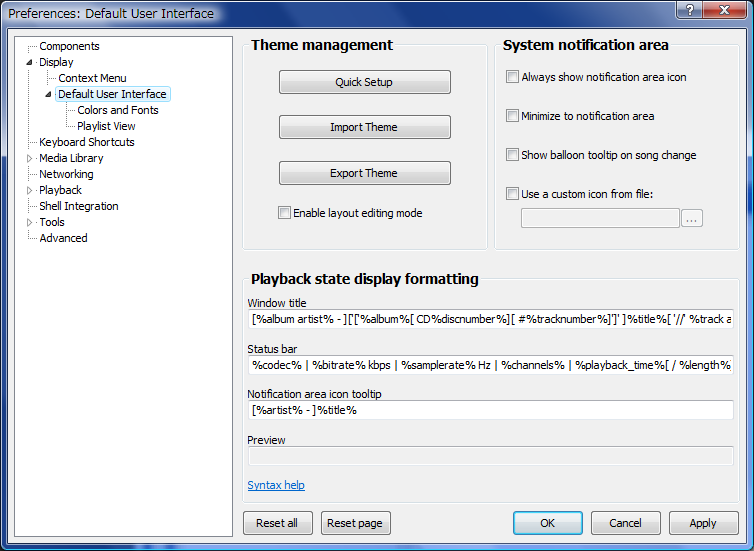This screenshot has width=754, height=551.
Task: Cancel the preferences dialog
Action: coord(626,523)
